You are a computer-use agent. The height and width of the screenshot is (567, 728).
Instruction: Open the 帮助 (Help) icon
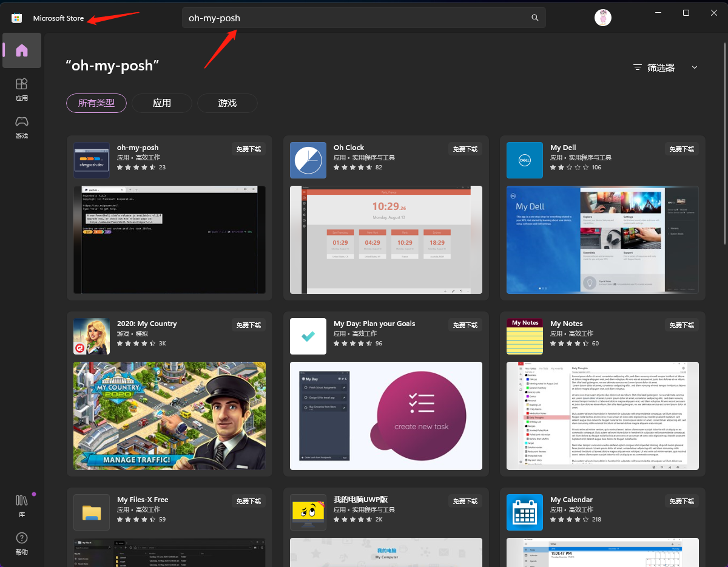(22, 543)
